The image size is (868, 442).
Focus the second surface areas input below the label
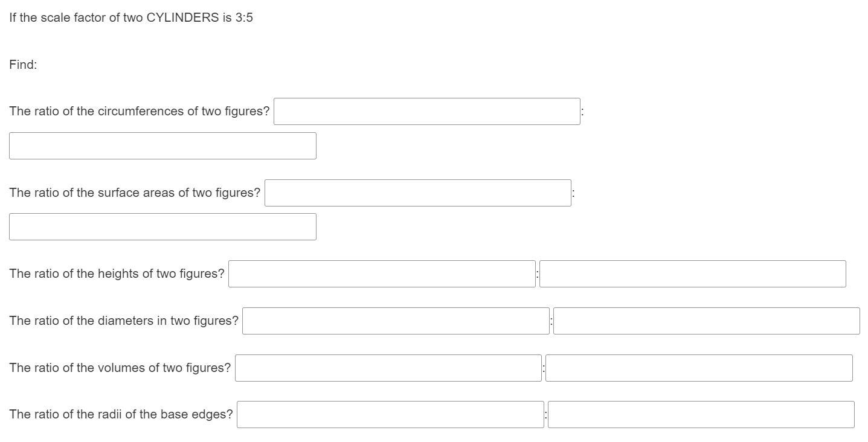tap(162, 227)
